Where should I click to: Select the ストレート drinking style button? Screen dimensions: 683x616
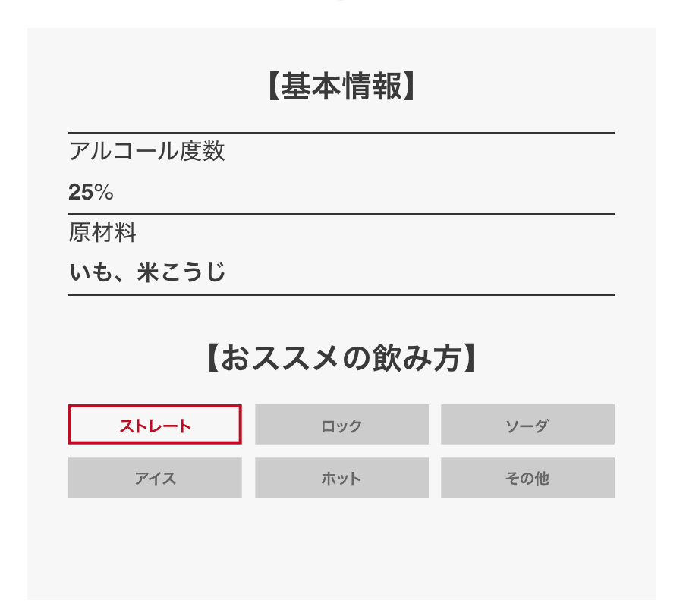(x=155, y=425)
